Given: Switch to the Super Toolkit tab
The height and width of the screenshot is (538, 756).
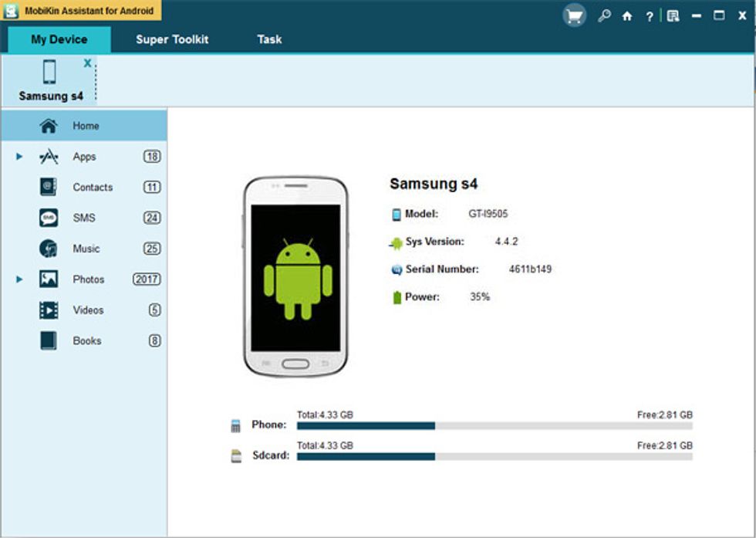Looking at the screenshot, I should point(172,39).
